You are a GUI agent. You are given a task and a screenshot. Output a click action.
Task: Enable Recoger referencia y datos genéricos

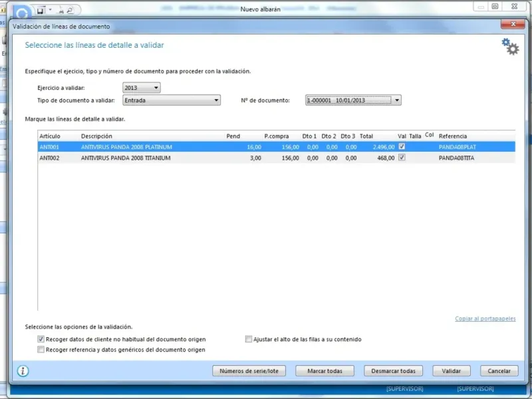[x=41, y=350]
